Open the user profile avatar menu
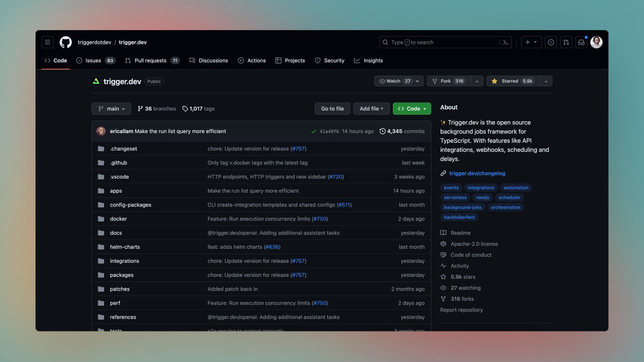644x362 pixels. click(x=596, y=42)
